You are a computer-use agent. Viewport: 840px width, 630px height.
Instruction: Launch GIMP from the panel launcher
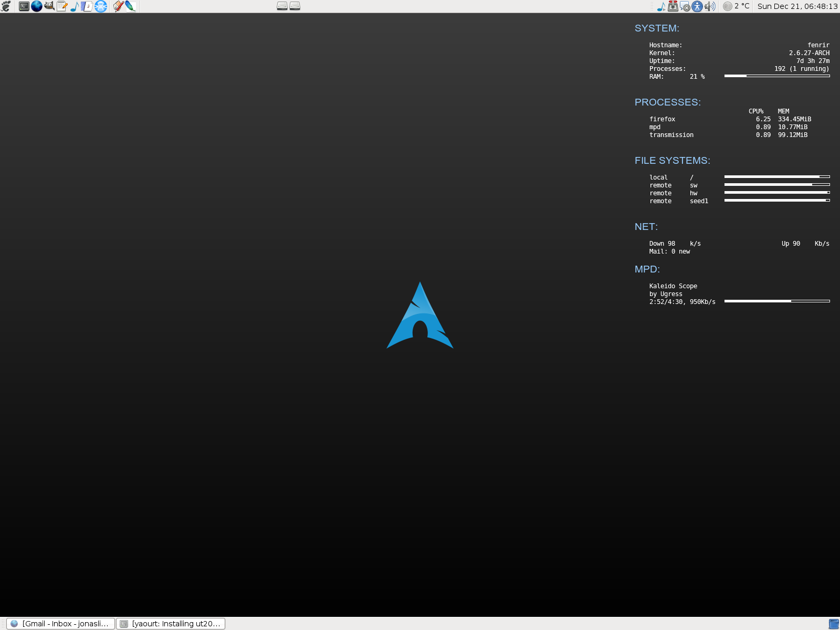coord(49,6)
